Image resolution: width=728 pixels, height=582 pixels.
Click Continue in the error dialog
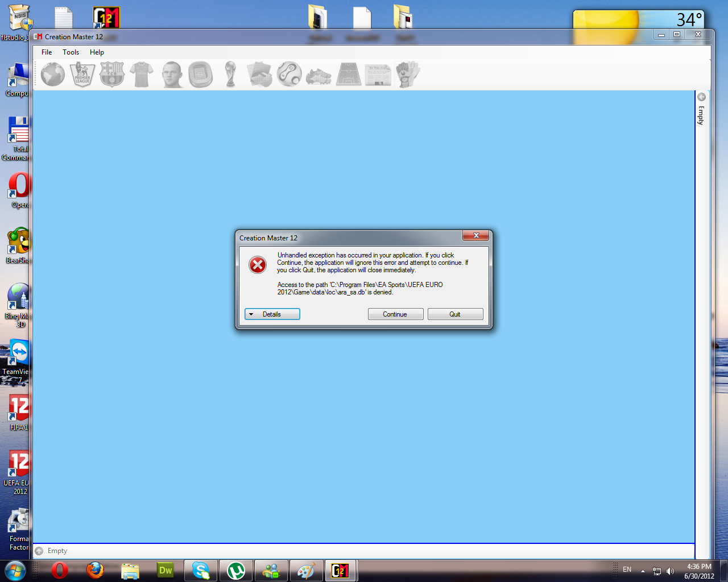point(396,314)
